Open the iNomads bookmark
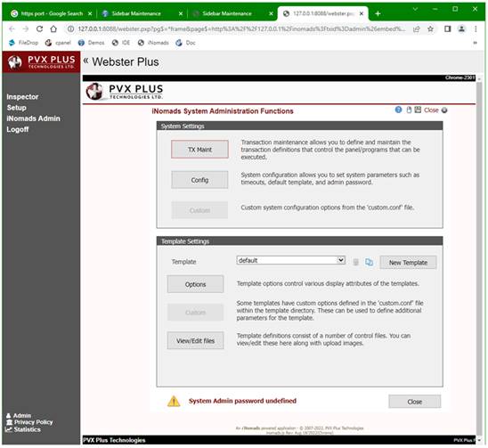Screen dimensions: 488x448 click(153, 43)
